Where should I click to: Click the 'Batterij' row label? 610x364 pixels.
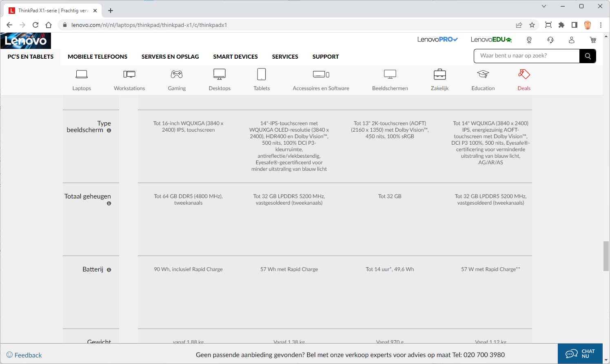(x=93, y=269)
